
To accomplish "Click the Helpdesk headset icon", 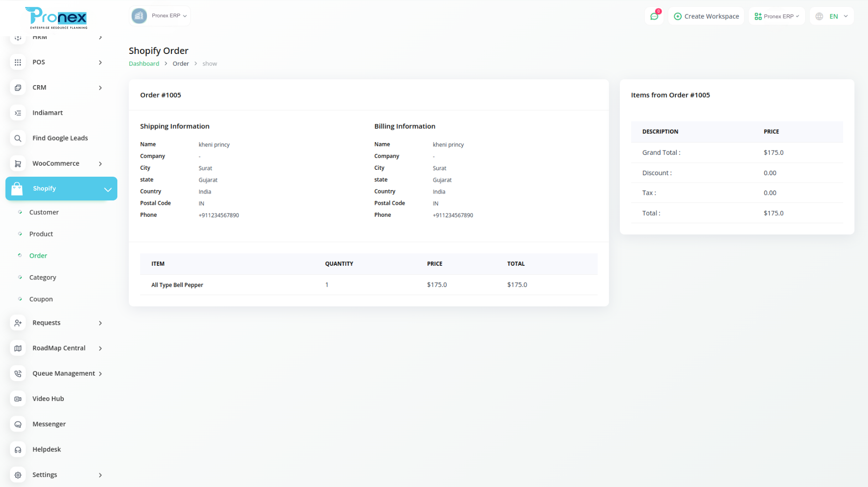I will click(x=18, y=449).
